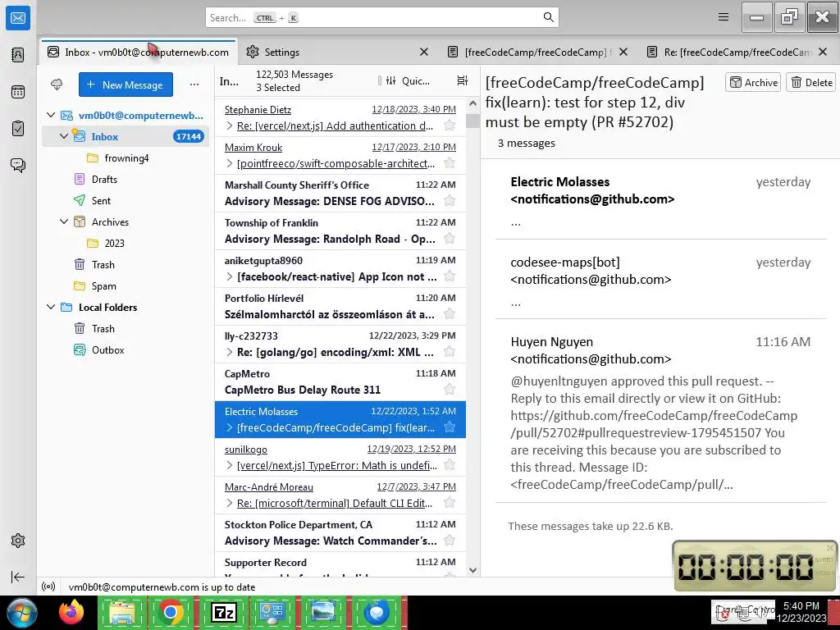The image size is (840, 630).
Task: Close the [freeCodeCamp/freeCodeCamp] tab
Action: click(623, 52)
